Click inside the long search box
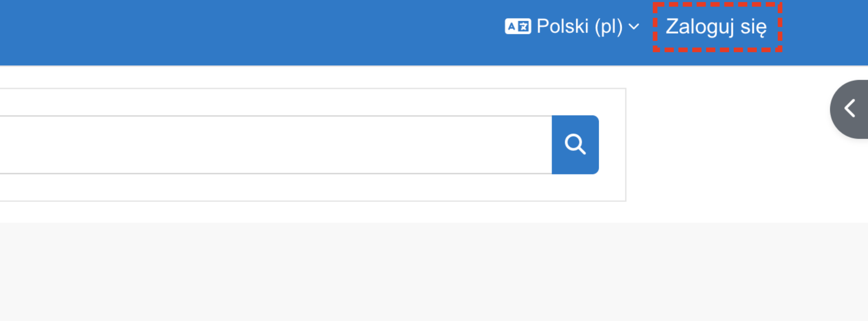This screenshot has height=321, width=868. coord(273,144)
